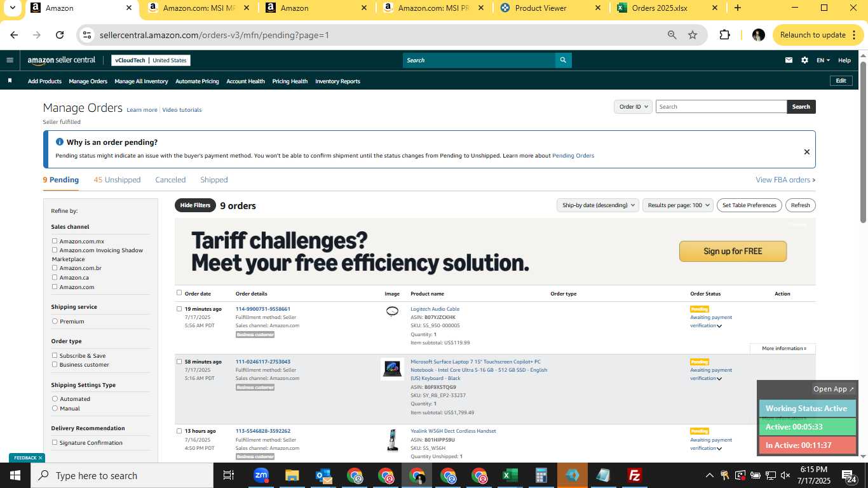Switch to the Canceled orders tab

170,180
